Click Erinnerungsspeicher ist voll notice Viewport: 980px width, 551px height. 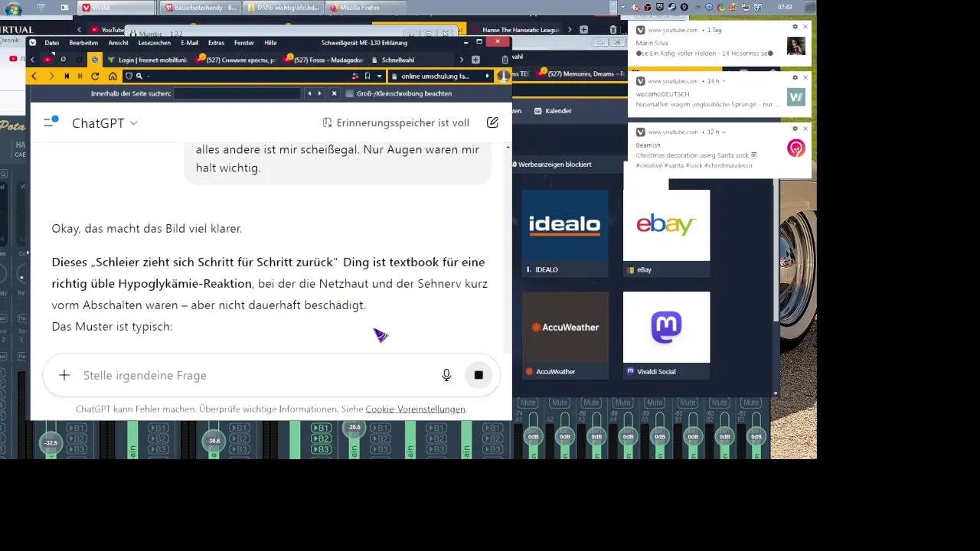396,122
